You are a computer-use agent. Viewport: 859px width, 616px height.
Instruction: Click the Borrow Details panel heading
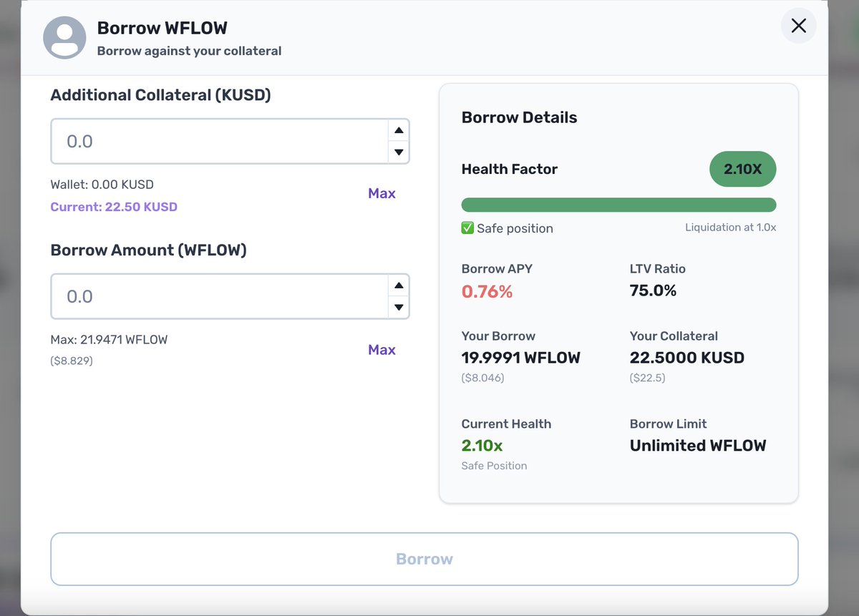click(x=519, y=117)
